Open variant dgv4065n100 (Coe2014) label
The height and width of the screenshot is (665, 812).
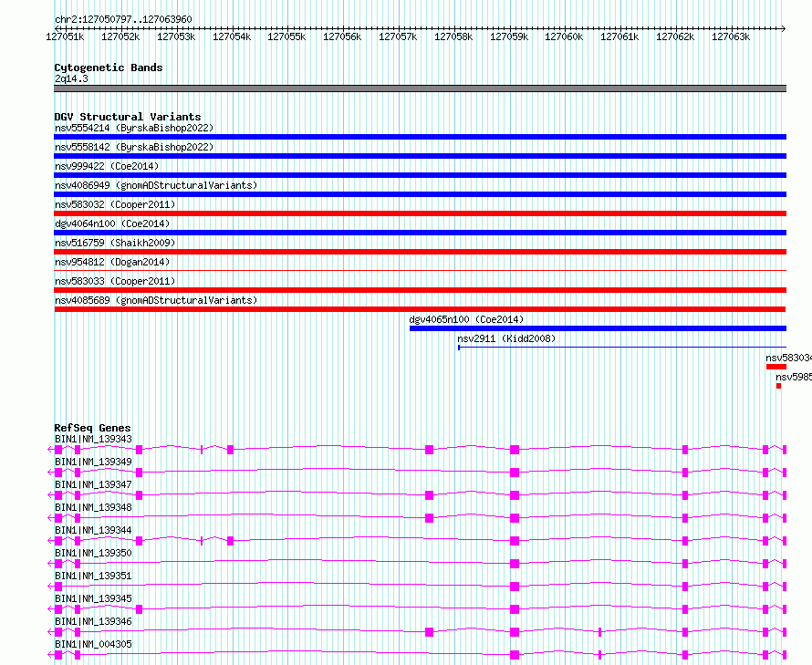click(466, 319)
